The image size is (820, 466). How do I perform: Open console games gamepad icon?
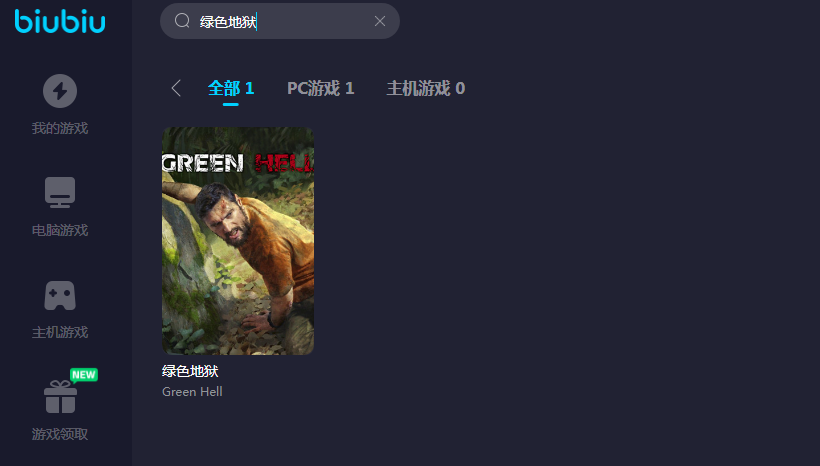pyautogui.click(x=60, y=295)
